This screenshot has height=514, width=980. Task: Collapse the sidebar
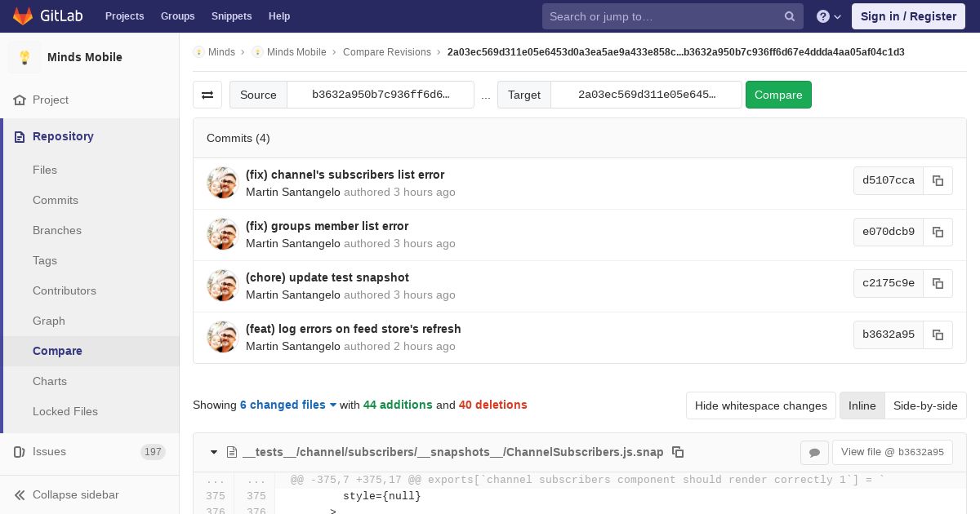[75, 494]
